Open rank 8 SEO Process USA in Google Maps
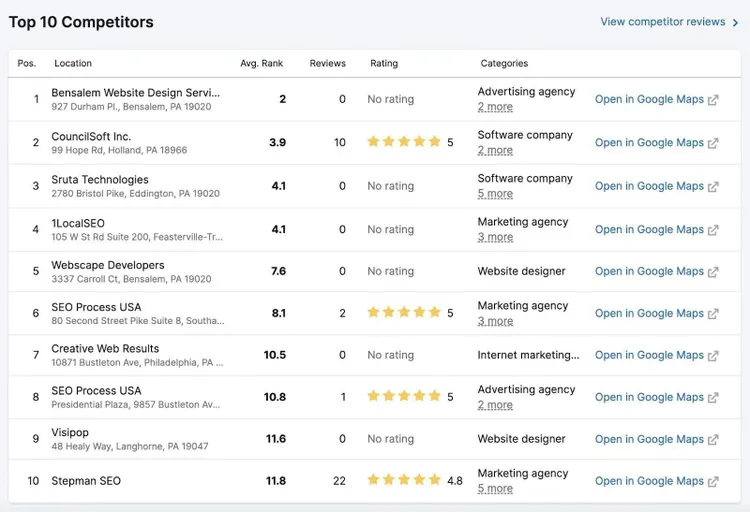750x512 pixels. [649, 397]
